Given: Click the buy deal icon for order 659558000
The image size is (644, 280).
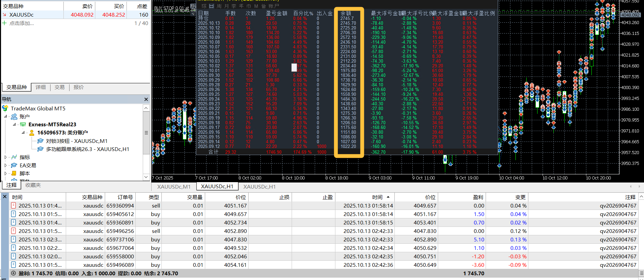Looking at the screenshot, I should pyautogui.click(x=14, y=256).
